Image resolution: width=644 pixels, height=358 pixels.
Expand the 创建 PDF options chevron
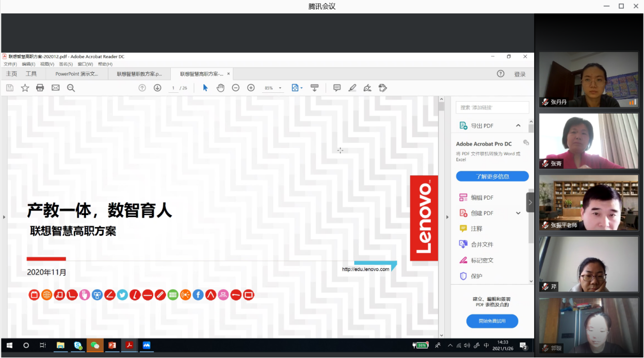[x=518, y=213]
